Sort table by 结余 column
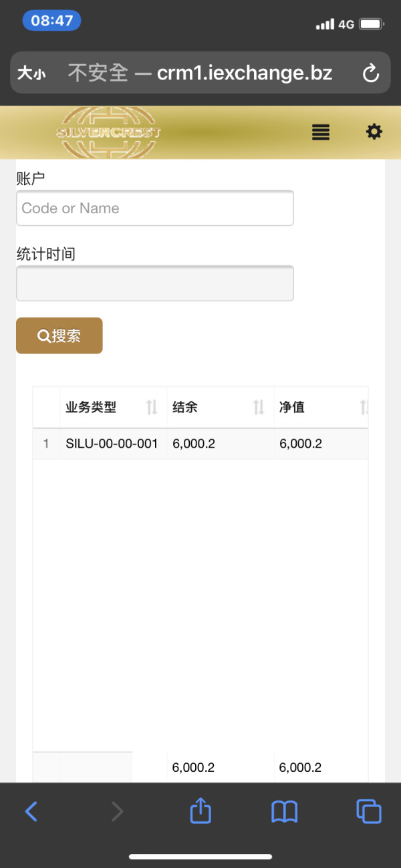Viewport: 401px width, 868px height. pos(259,407)
